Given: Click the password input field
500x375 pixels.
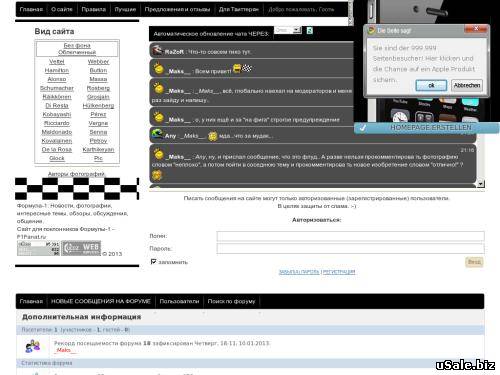Looking at the screenshot, I should (350, 248).
